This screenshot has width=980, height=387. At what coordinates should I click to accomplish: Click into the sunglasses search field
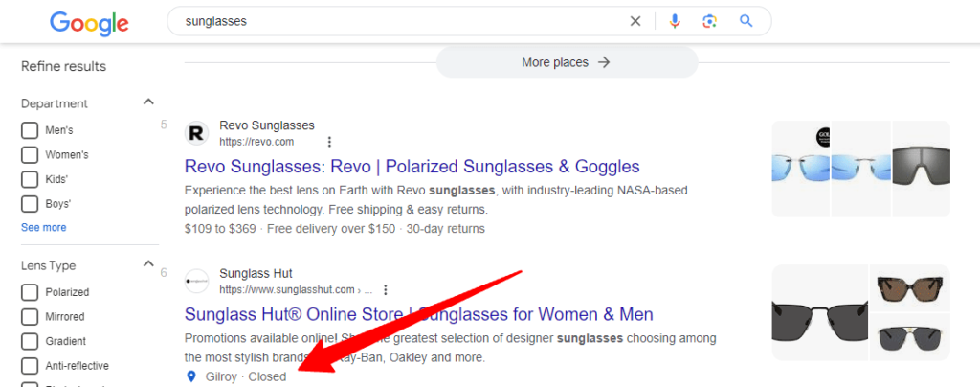point(383,21)
